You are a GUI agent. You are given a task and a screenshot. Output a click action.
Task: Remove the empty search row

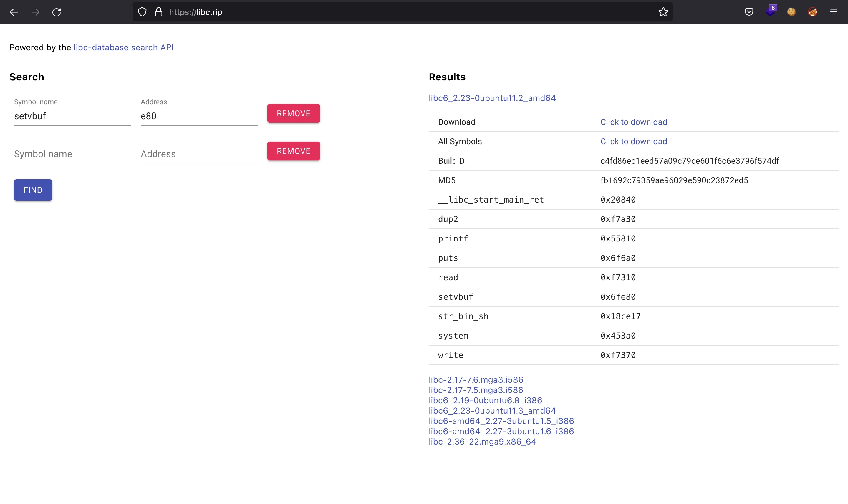point(294,151)
